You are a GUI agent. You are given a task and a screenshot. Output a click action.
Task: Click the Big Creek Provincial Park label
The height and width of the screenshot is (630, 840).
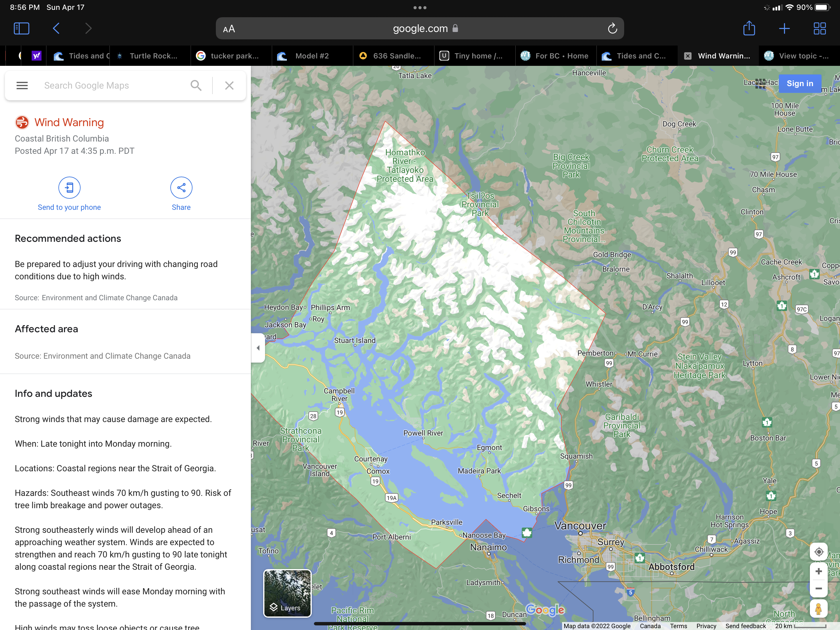pos(571,166)
